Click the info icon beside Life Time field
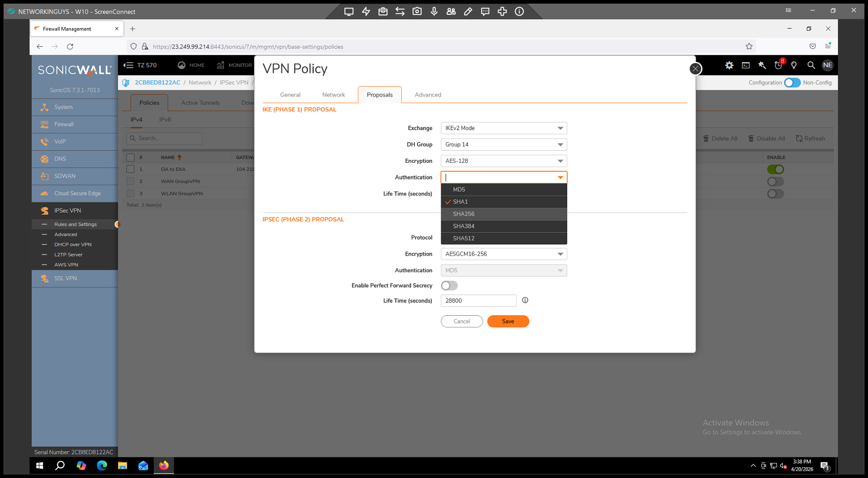The width and height of the screenshot is (868, 478). tap(525, 300)
